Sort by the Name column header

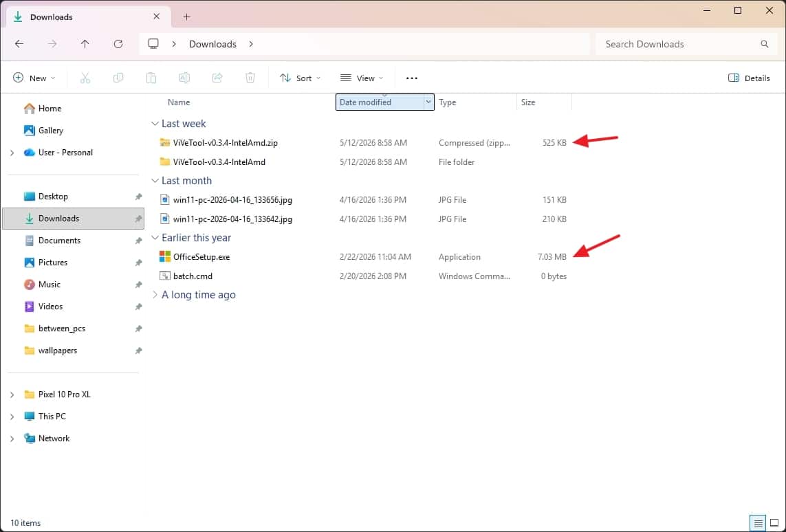[179, 102]
